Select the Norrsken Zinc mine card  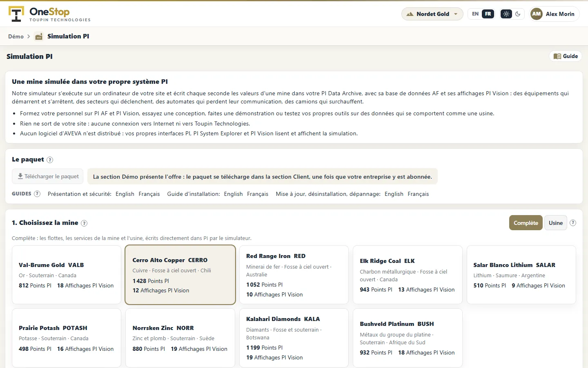pos(180,338)
